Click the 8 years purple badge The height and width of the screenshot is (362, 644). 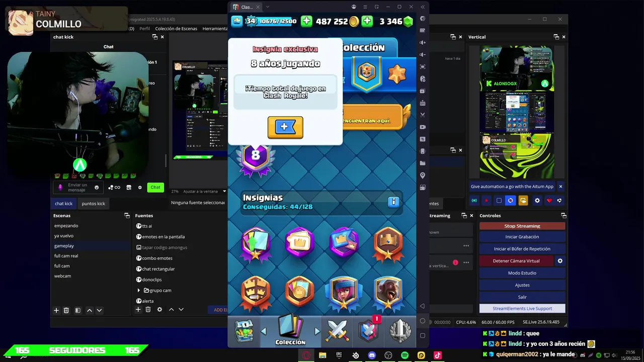256,160
